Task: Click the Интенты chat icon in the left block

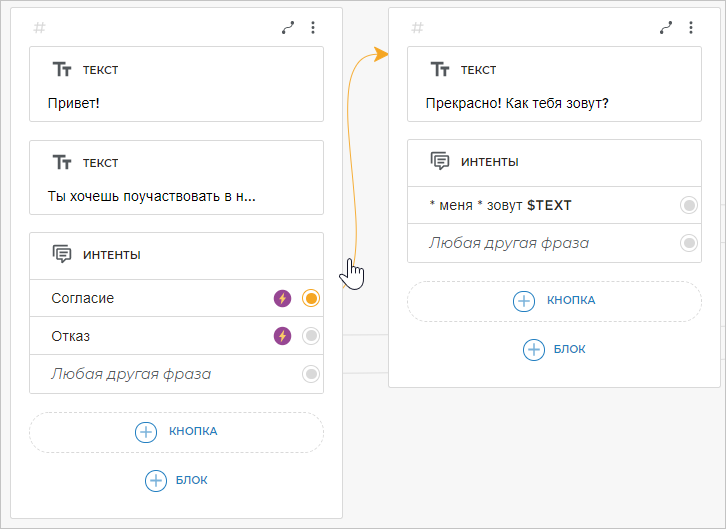Action: [62, 255]
